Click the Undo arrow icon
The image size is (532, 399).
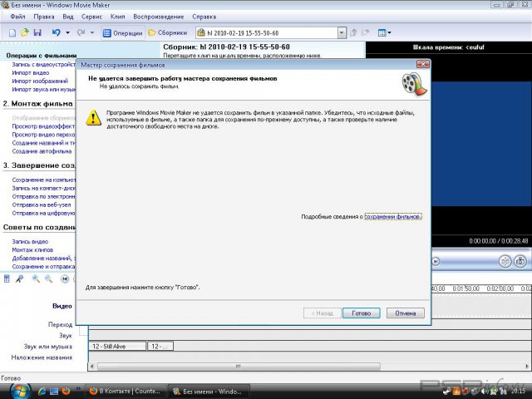click(x=56, y=32)
